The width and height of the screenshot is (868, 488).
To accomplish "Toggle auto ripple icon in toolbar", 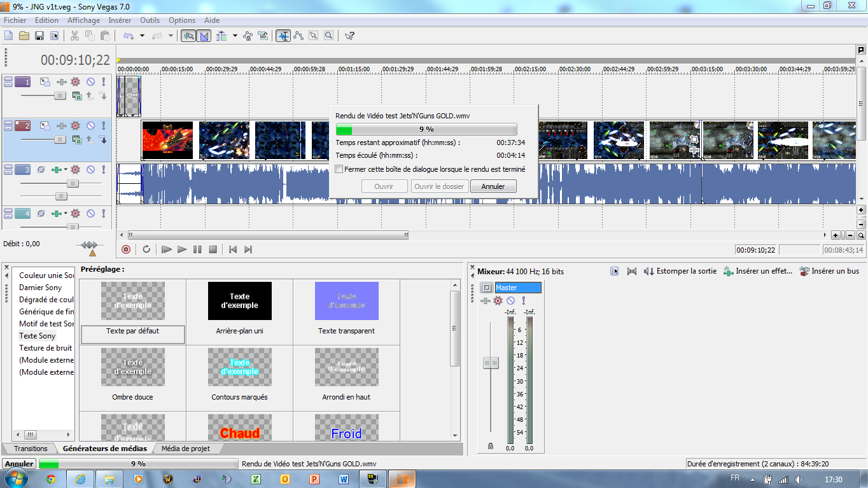I will tap(221, 36).
